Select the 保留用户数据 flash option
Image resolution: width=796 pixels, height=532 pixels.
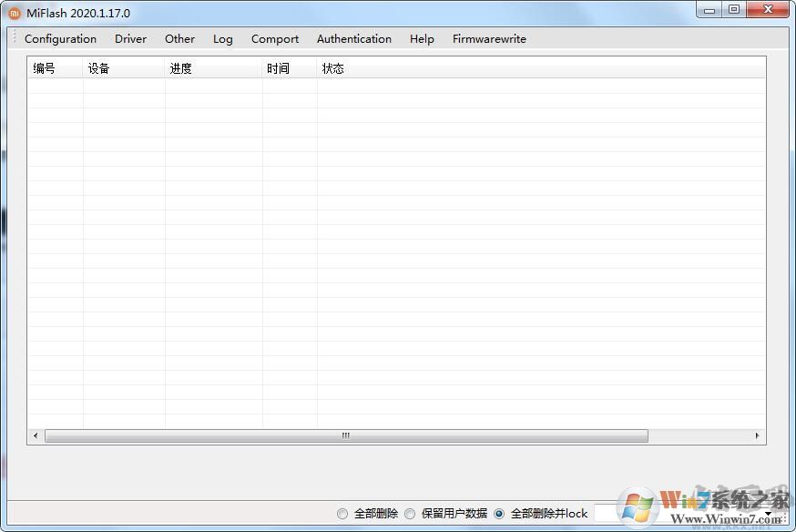coord(410,513)
